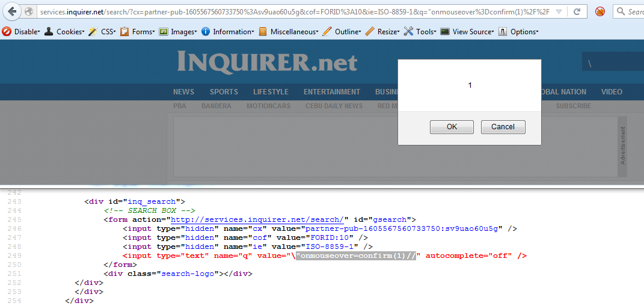Click the CSS wand icon
The image size is (644, 306).
coord(93,32)
